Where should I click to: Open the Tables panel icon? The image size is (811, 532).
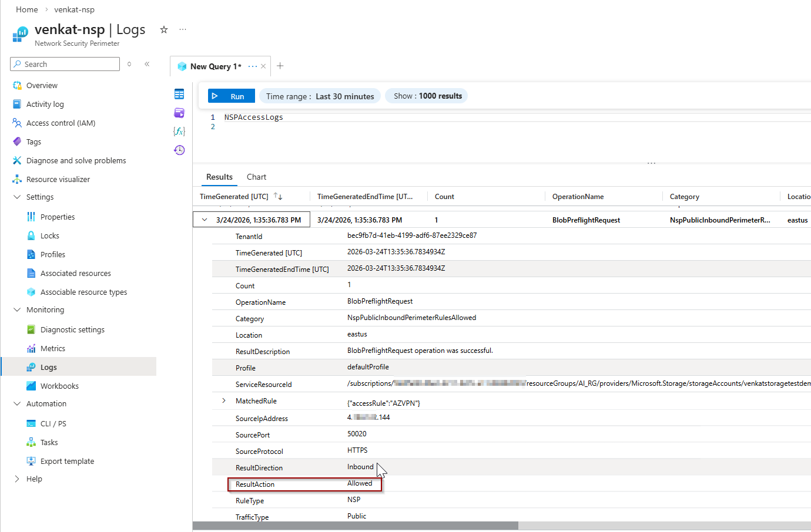pos(179,94)
